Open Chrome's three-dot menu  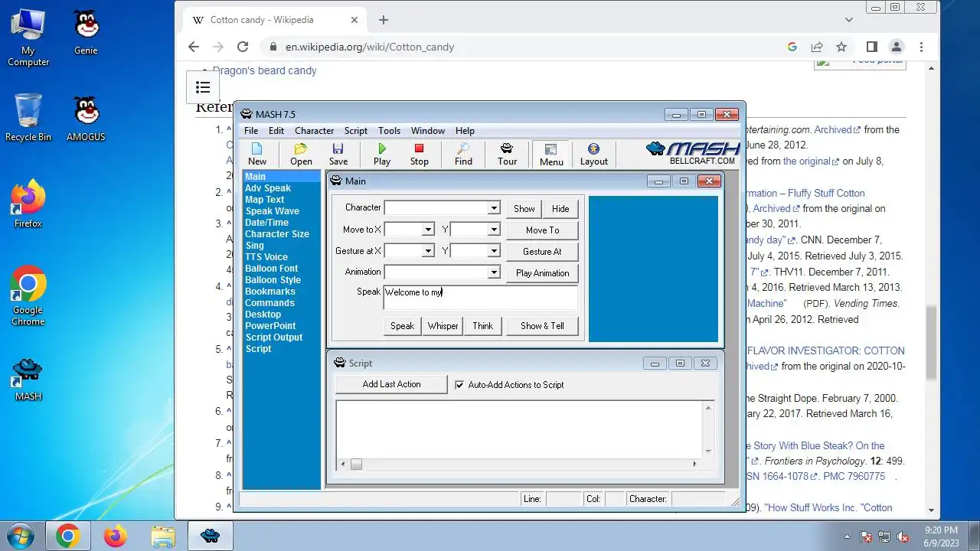pos(923,47)
